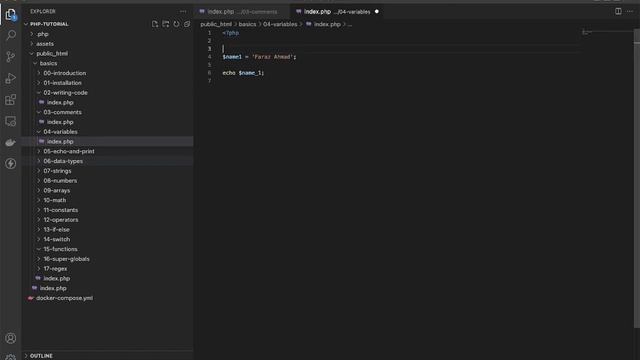The height and width of the screenshot is (360, 640).
Task: Click the New Folder icon in Explorer header
Action: [x=165, y=24]
